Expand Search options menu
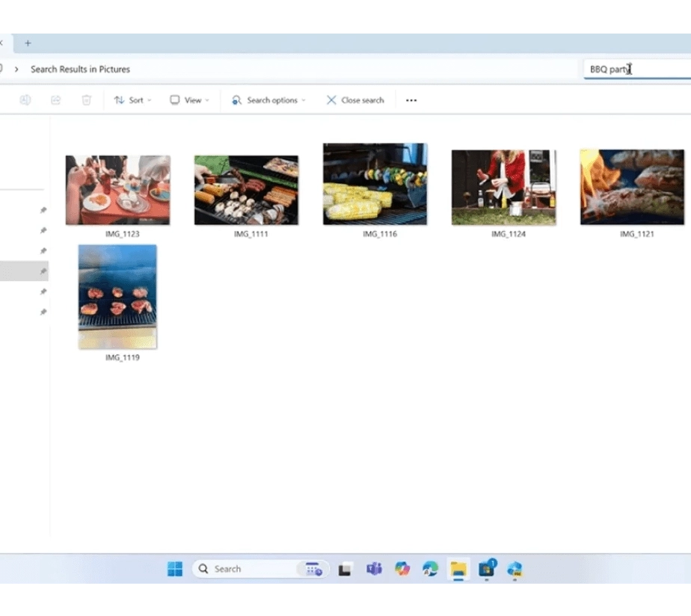The height and width of the screenshot is (616, 691). [x=268, y=100]
